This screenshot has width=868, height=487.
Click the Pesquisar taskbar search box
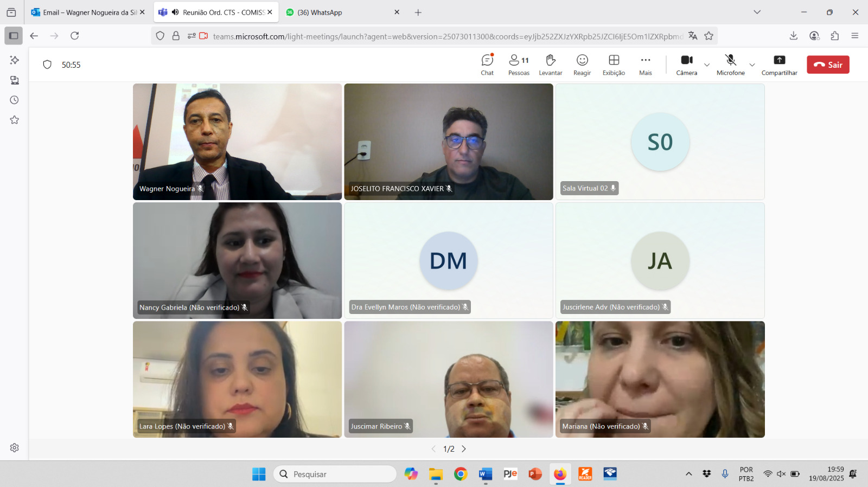click(335, 474)
